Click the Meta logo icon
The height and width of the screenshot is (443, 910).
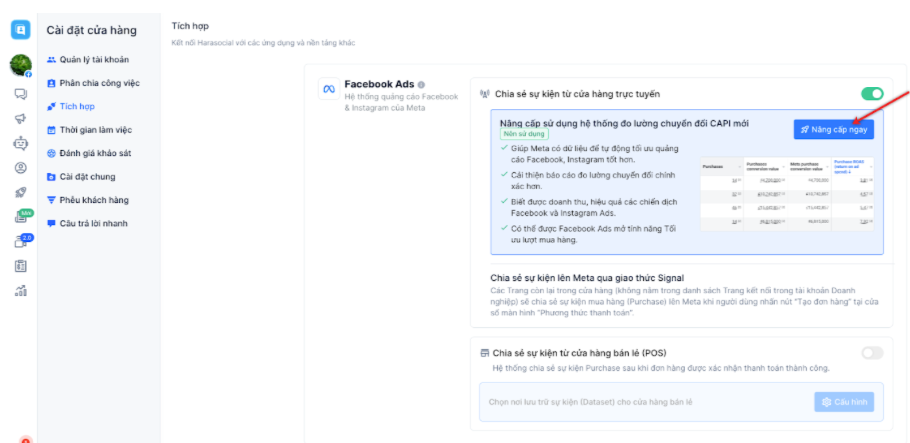329,89
